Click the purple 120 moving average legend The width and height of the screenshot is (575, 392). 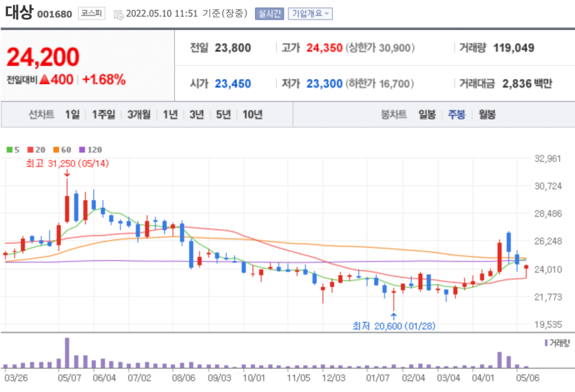click(90, 150)
